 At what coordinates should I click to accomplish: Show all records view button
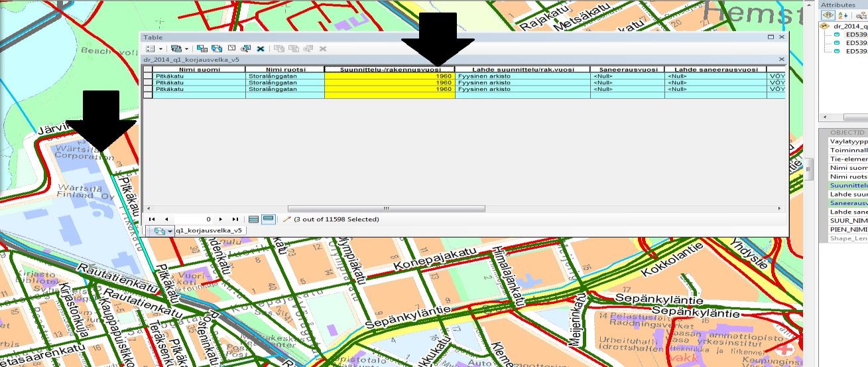[253, 219]
